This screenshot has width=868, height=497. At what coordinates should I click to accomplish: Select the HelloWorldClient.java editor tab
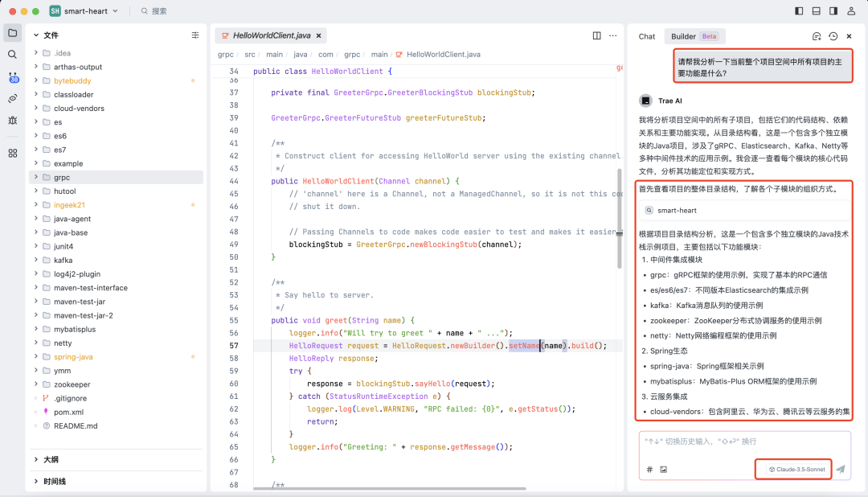pyautogui.click(x=272, y=35)
